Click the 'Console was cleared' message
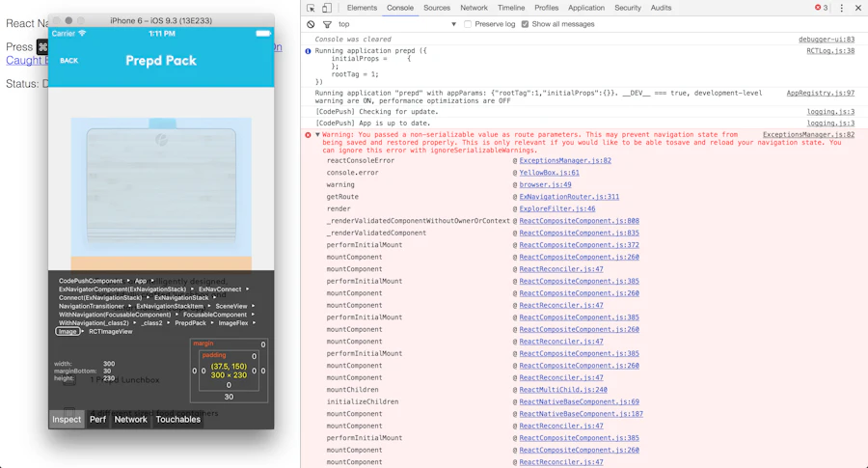The image size is (868, 468). tap(353, 40)
